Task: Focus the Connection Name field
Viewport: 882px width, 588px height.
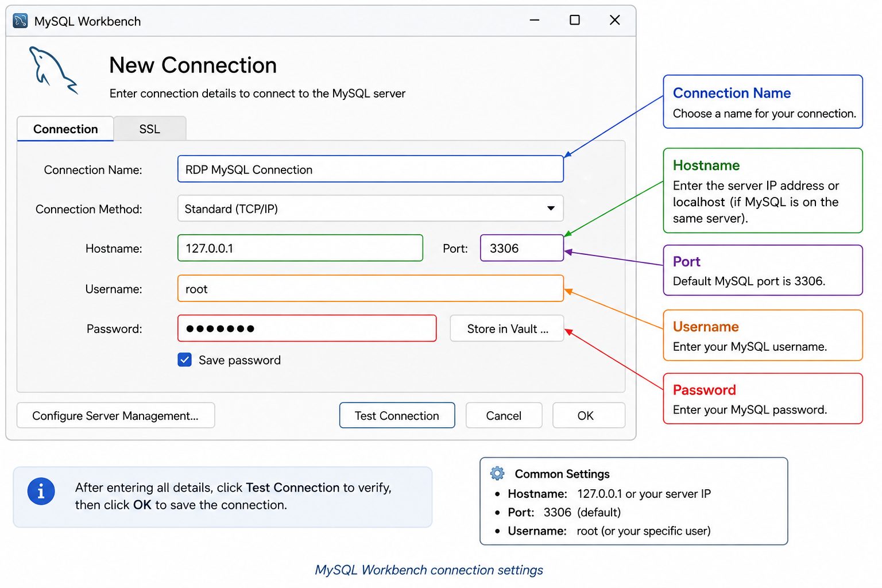Action: [x=370, y=169]
